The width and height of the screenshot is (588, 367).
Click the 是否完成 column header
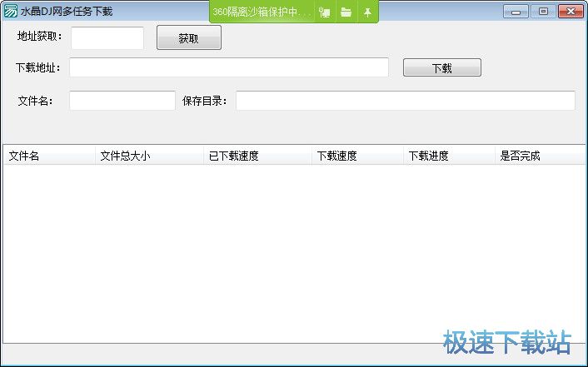click(539, 156)
